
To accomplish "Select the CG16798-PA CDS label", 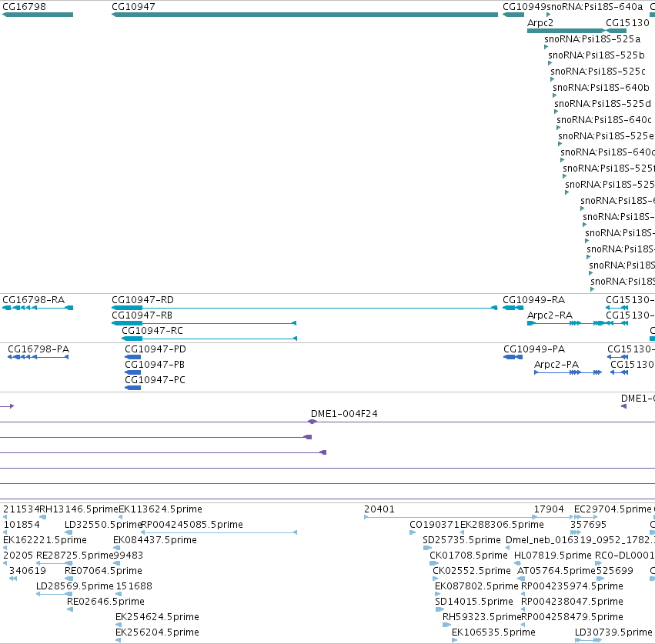I will [x=38, y=349].
